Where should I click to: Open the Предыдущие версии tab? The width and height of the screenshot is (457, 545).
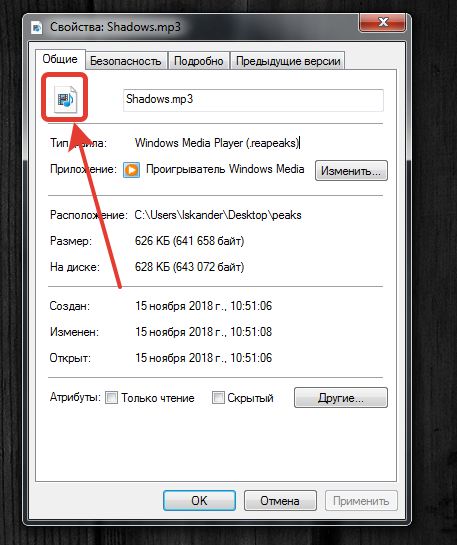click(x=288, y=61)
